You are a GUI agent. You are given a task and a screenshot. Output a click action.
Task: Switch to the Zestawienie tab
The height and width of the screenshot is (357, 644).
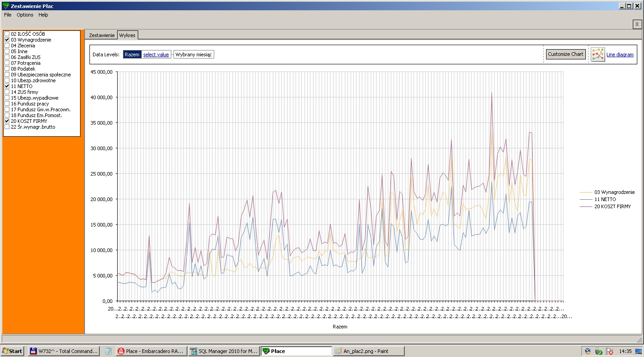point(102,35)
